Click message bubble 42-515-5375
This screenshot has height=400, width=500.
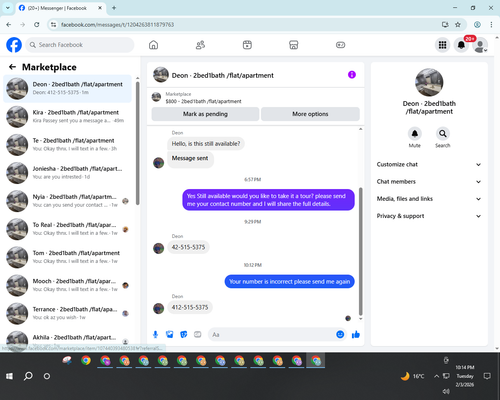pyautogui.click(x=188, y=247)
